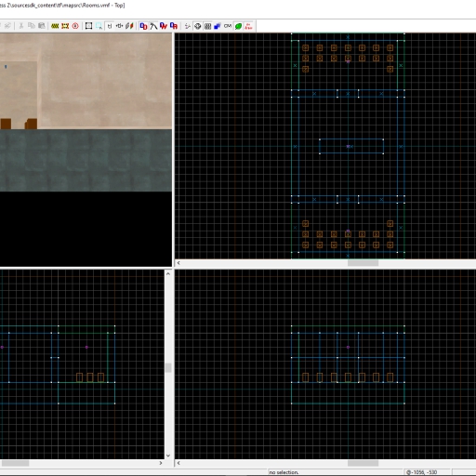Viewport: 476px width, 476px height.
Task: Click the face alignment icon beside texture locks
Action: pos(129,26)
